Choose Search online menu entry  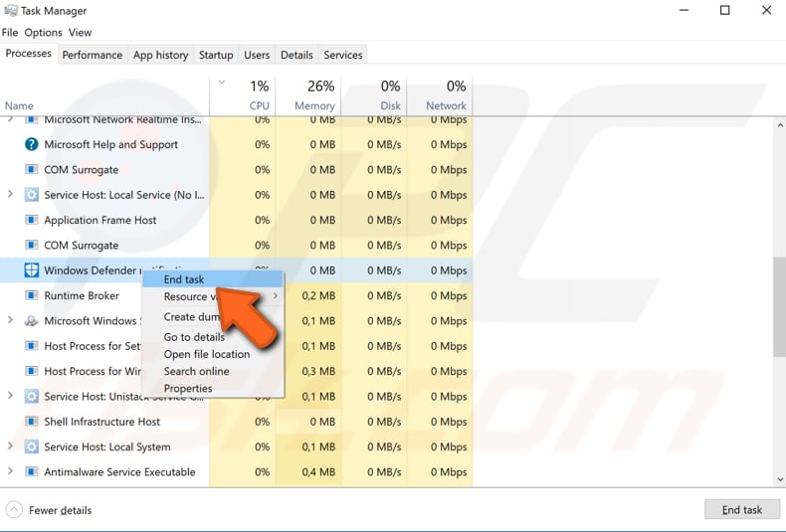coord(213,371)
